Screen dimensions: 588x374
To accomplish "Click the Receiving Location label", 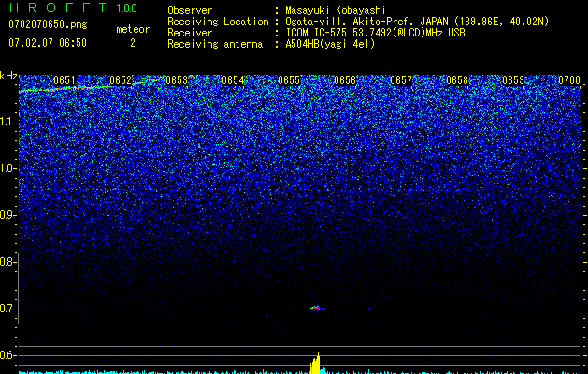I will (218, 22).
